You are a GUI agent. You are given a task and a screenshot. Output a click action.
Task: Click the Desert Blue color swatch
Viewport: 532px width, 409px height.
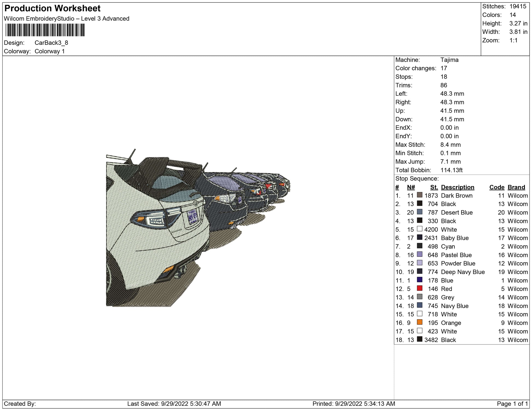click(x=419, y=212)
